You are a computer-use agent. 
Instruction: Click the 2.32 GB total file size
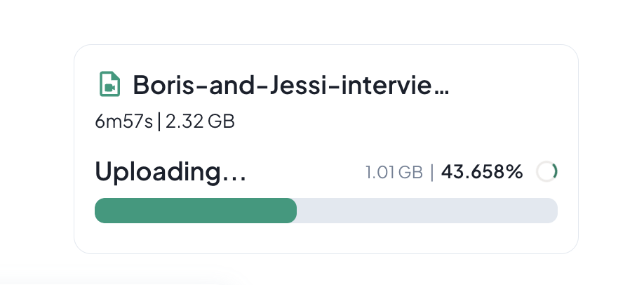click(200, 121)
